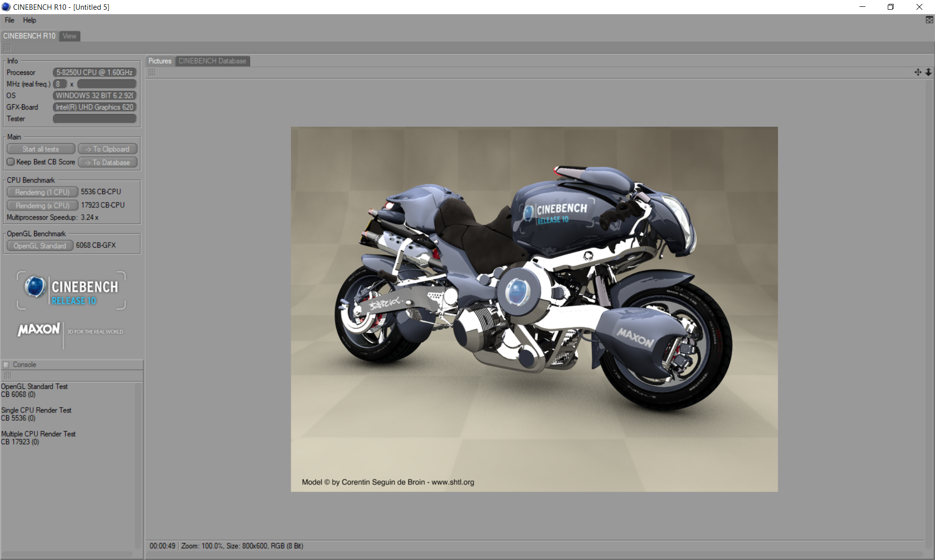The width and height of the screenshot is (935, 560).
Task: Click the MAXON logo in the left panel
Action: (39, 330)
